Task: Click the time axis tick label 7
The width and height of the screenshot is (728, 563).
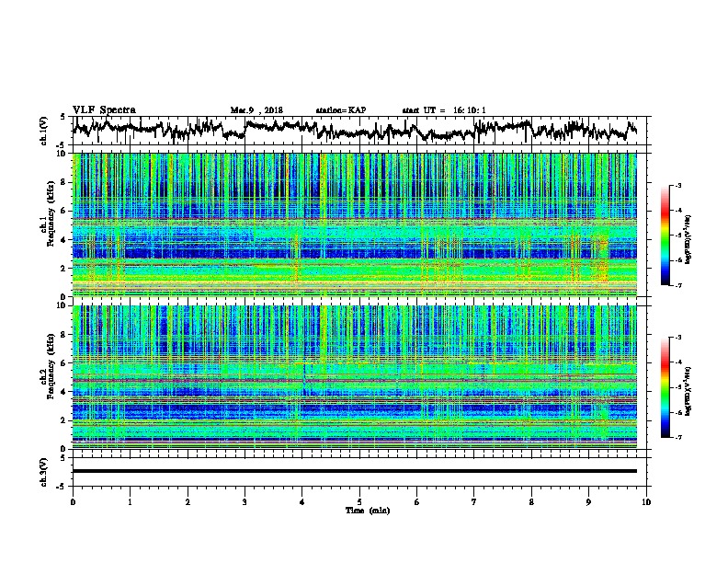Action: click(474, 502)
